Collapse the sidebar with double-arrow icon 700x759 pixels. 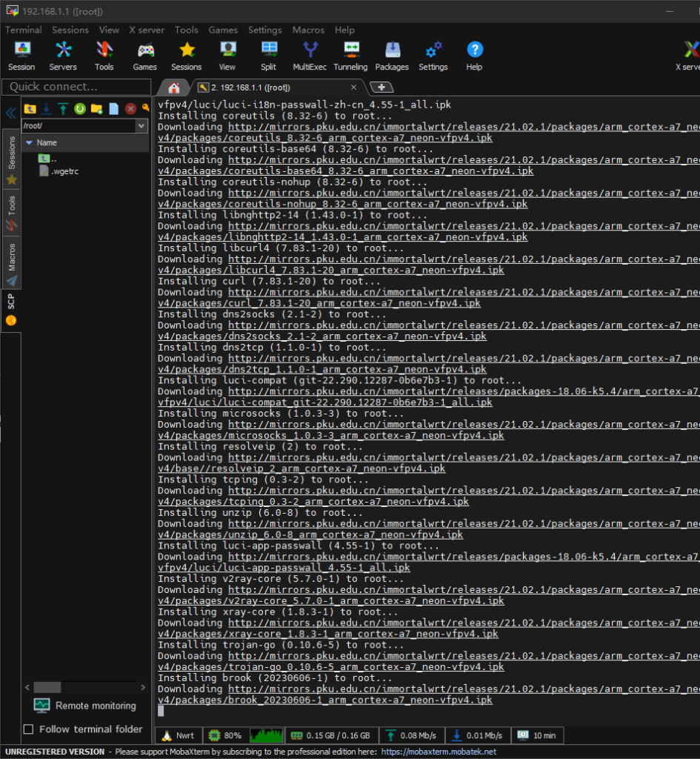click(x=10, y=113)
